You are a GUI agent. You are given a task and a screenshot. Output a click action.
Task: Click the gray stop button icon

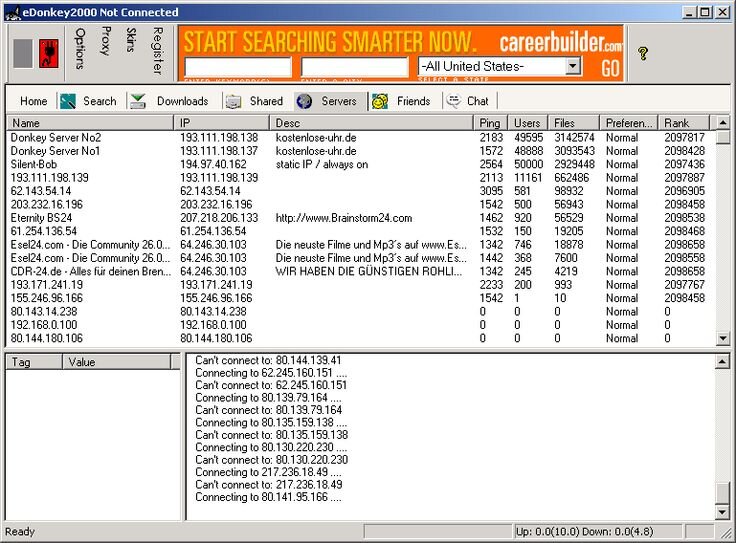pos(23,54)
